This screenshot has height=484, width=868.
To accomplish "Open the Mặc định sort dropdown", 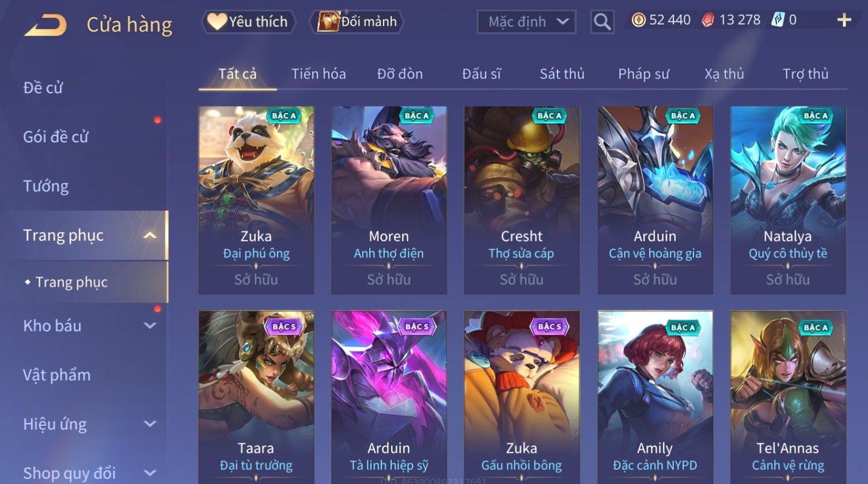I will tap(526, 22).
